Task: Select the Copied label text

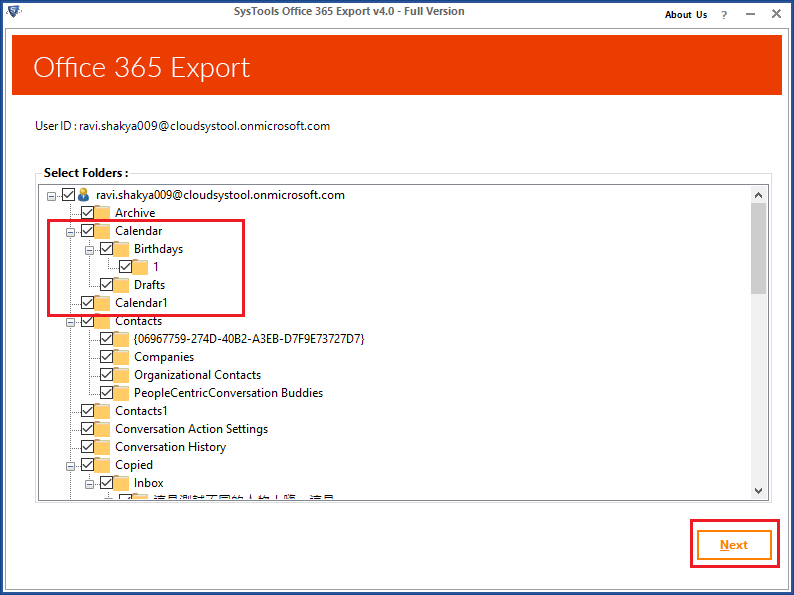Action: pos(134,465)
